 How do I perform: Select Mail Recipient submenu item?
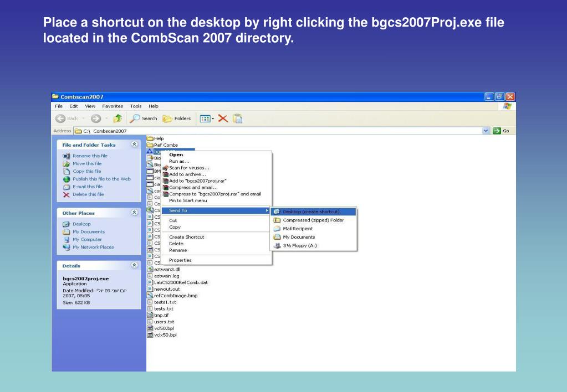(314, 229)
